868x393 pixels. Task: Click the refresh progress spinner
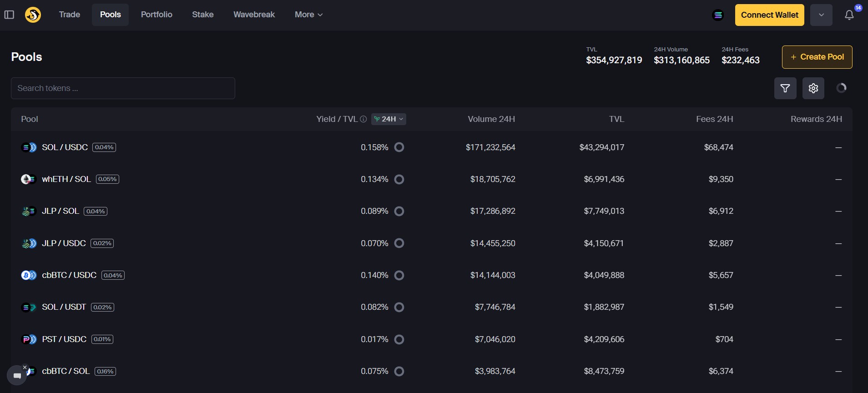841,88
